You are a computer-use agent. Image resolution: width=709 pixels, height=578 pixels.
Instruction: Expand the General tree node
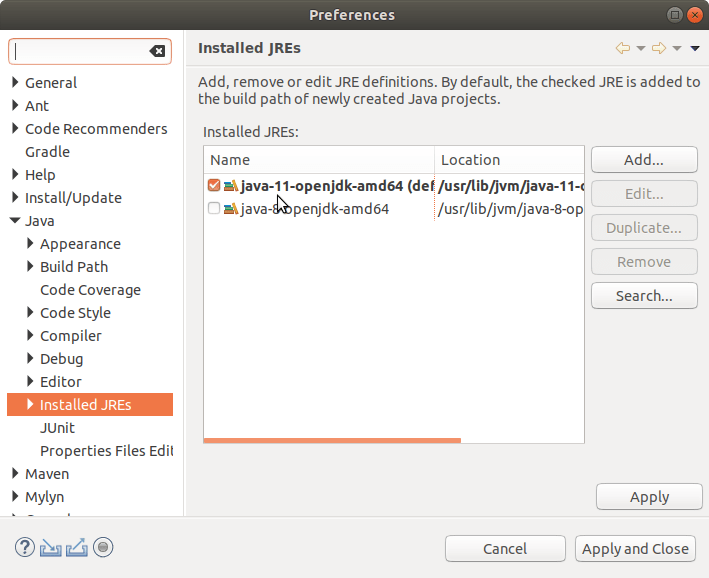[15, 82]
